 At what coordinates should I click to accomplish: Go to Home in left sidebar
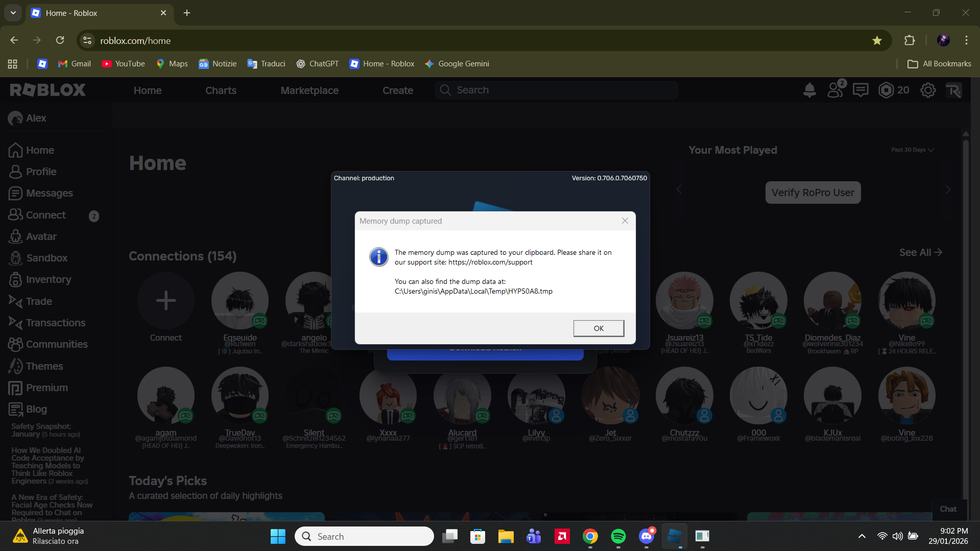[31, 150]
